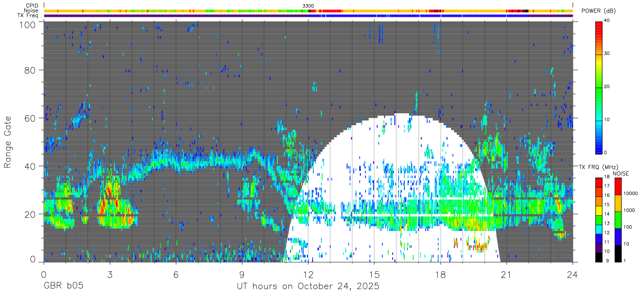The height and width of the screenshot is (297, 644).
Task: Click the 30 label on power scale
Action: click(x=606, y=53)
